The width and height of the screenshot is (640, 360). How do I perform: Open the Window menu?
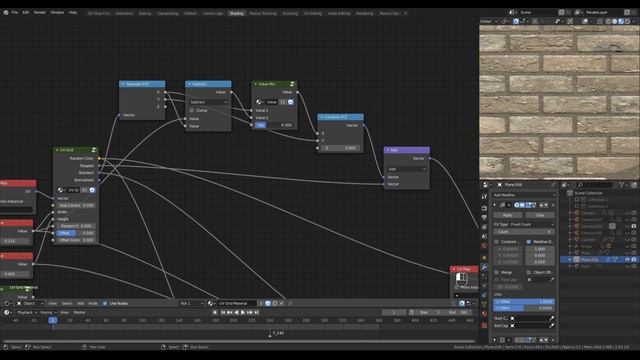click(57, 13)
